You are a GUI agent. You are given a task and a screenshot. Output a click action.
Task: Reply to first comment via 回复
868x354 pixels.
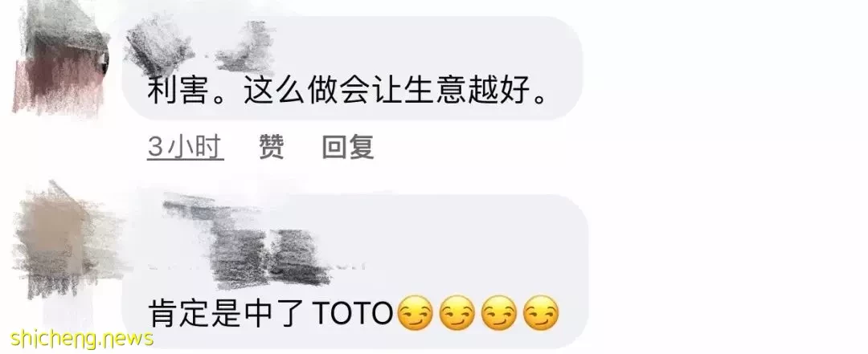pos(348,148)
